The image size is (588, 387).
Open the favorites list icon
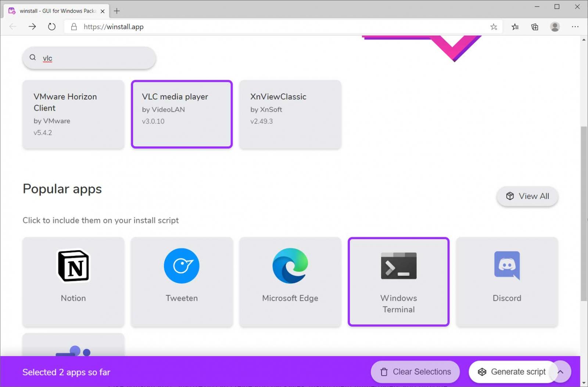tap(515, 27)
